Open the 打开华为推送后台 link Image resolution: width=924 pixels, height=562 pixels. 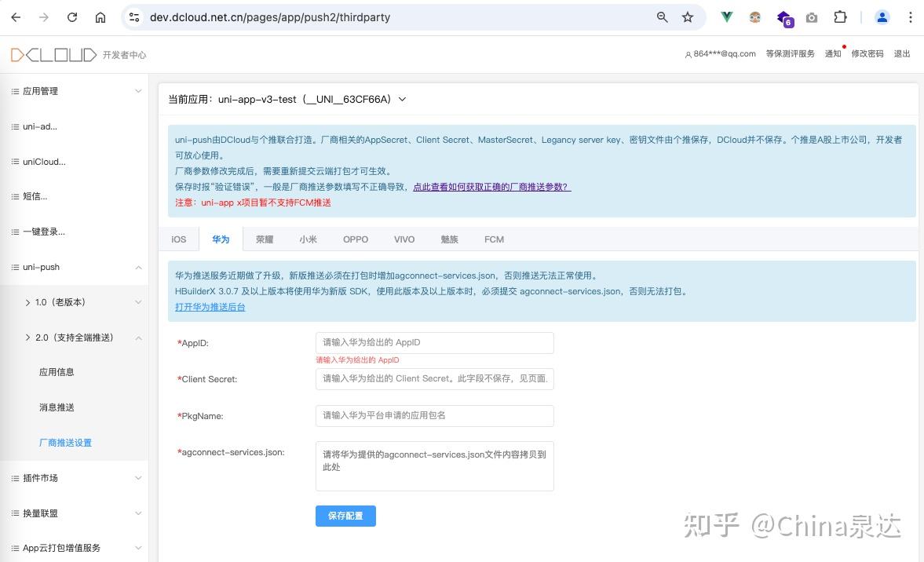pos(210,308)
